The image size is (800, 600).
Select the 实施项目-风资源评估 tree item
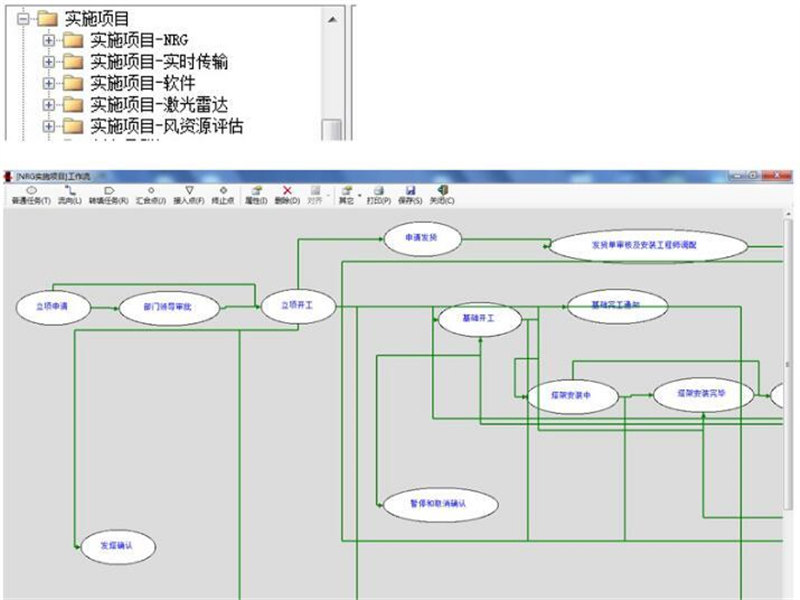tap(167, 126)
